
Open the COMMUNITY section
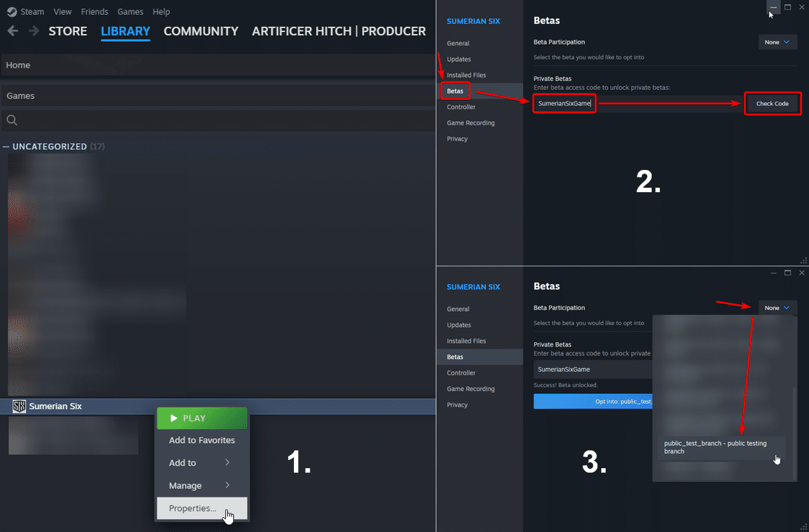point(200,31)
